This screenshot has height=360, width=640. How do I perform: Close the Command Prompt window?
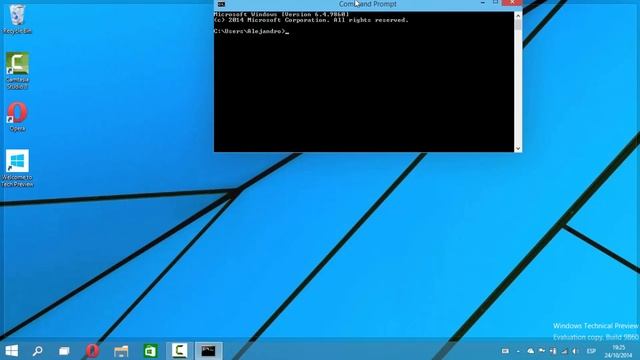(x=512, y=3)
